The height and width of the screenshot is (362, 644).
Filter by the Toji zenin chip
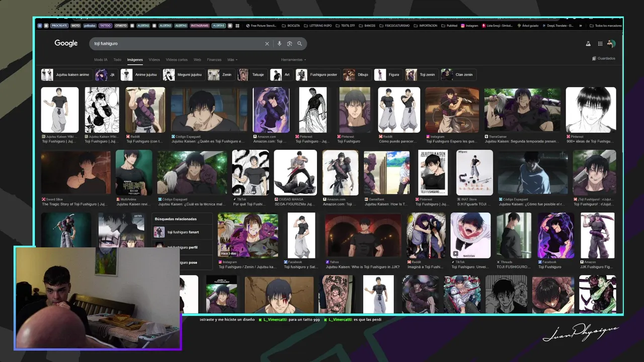click(421, 75)
